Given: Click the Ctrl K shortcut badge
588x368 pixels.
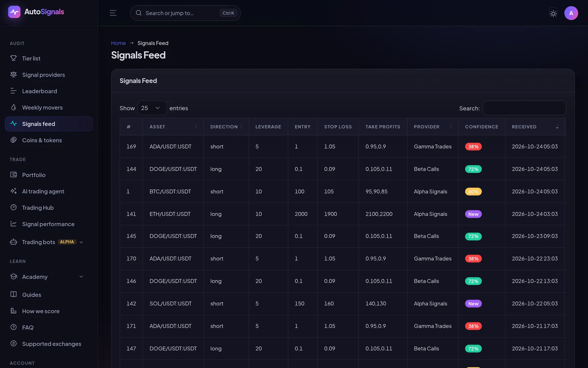Looking at the screenshot, I should click(x=228, y=13).
